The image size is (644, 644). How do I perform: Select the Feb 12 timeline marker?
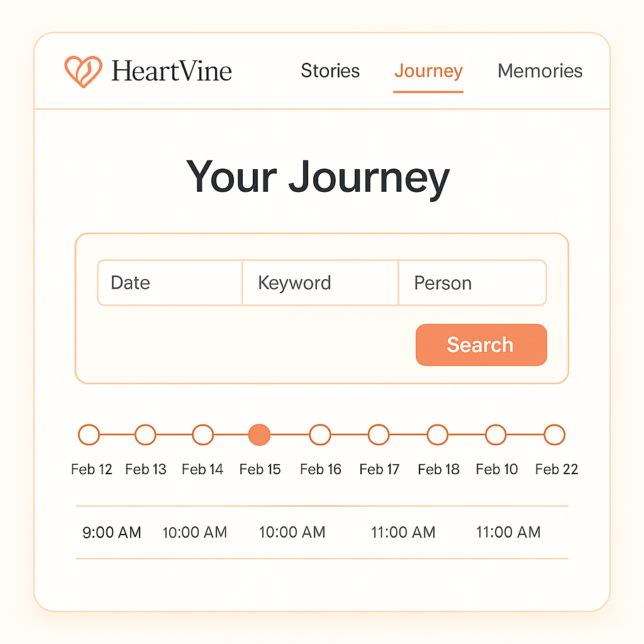click(x=89, y=434)
